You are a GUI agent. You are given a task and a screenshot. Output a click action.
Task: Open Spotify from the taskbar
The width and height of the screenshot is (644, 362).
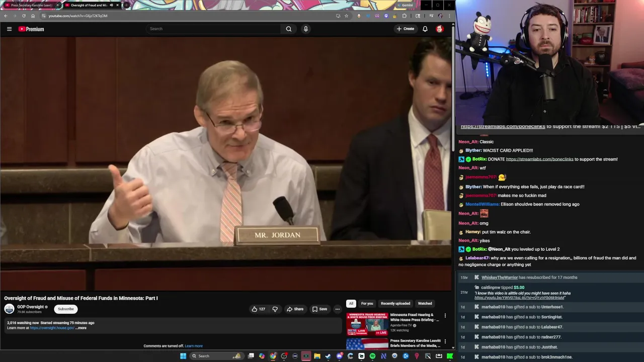point(372,356)
